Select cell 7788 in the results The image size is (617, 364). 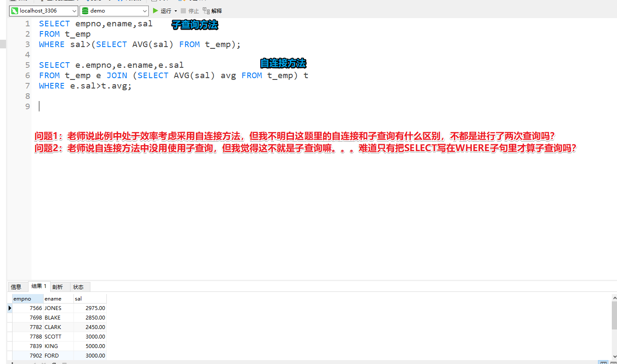click(x=28, y=336)
